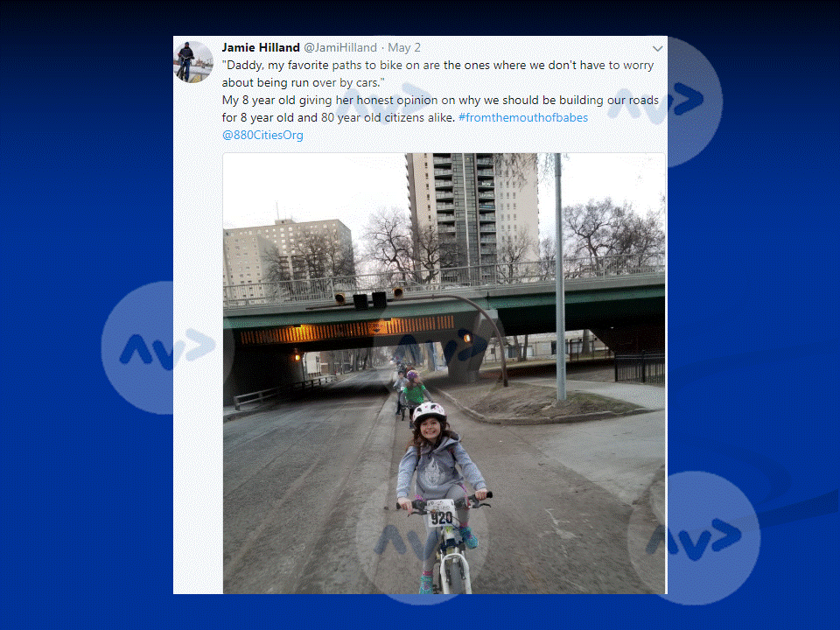Click the AV watermark logo at the bottom-right tweet corner
The width and height of the screenshot is (840, 630).
click(x=694, y=538)
